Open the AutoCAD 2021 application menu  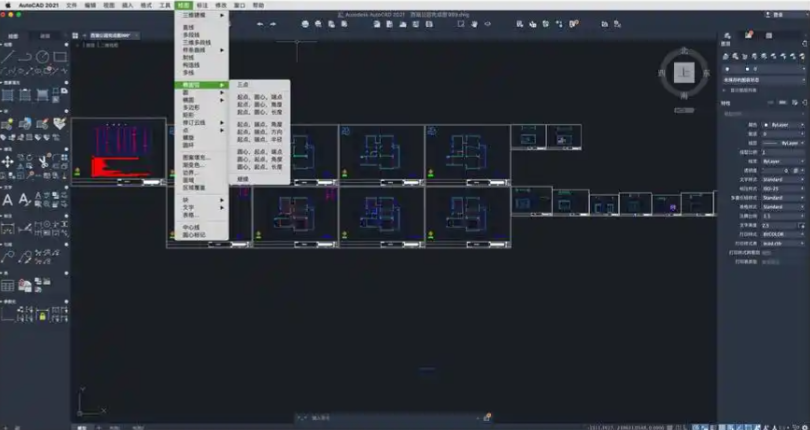coord(38,5)
